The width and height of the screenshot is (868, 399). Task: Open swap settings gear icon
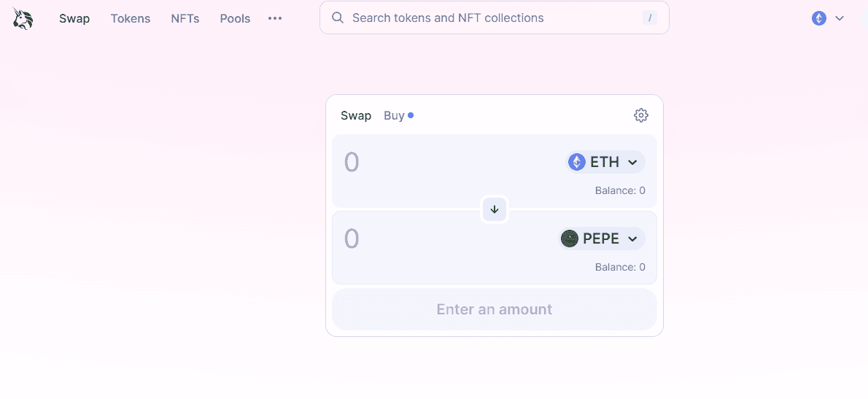coord(640,116)
